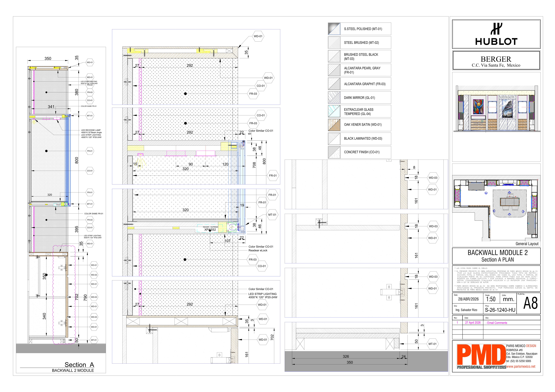Click the 'ROBIROSA #8' address line
Viewport: 555px width, 392px height.
pyautogui.click(x=514, y=350)
